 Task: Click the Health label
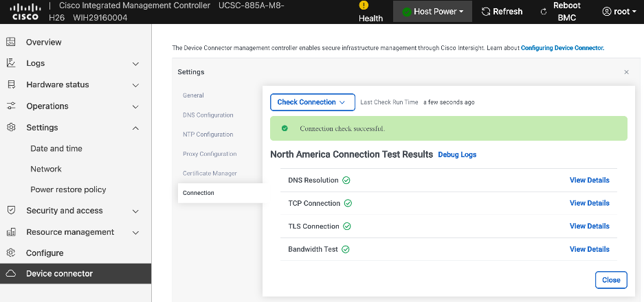[x=370, y=19]
